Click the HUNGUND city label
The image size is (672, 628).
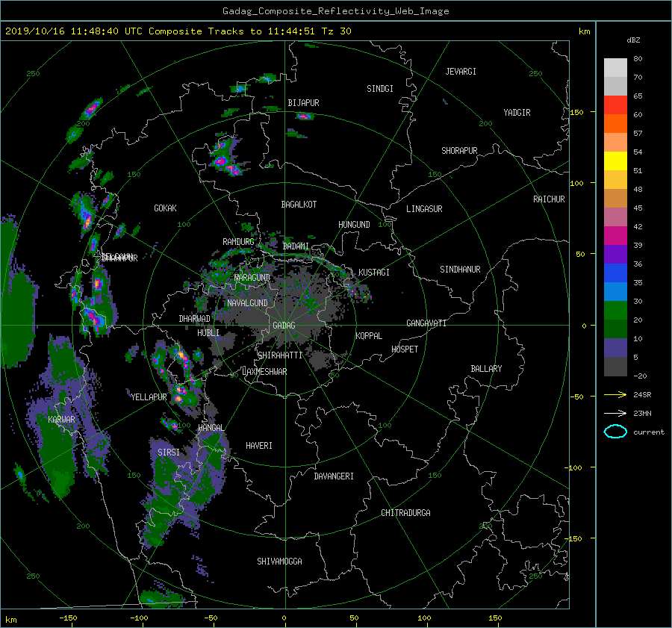(x=354, y=225)
